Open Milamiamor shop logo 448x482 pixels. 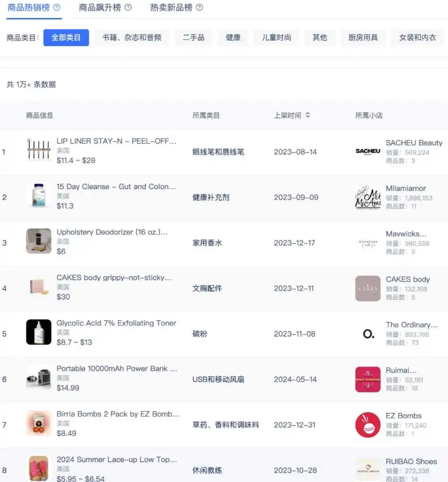(368, 197)
